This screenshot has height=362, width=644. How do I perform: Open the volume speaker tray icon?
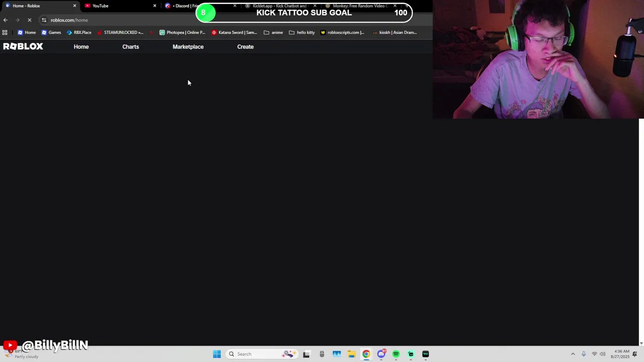[x=603, y=354]
